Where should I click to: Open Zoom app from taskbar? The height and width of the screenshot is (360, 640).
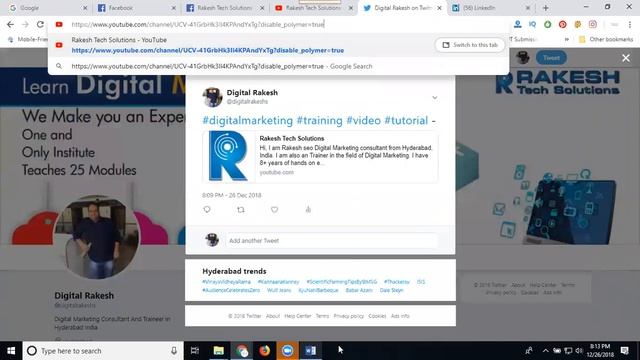(287, 351)
